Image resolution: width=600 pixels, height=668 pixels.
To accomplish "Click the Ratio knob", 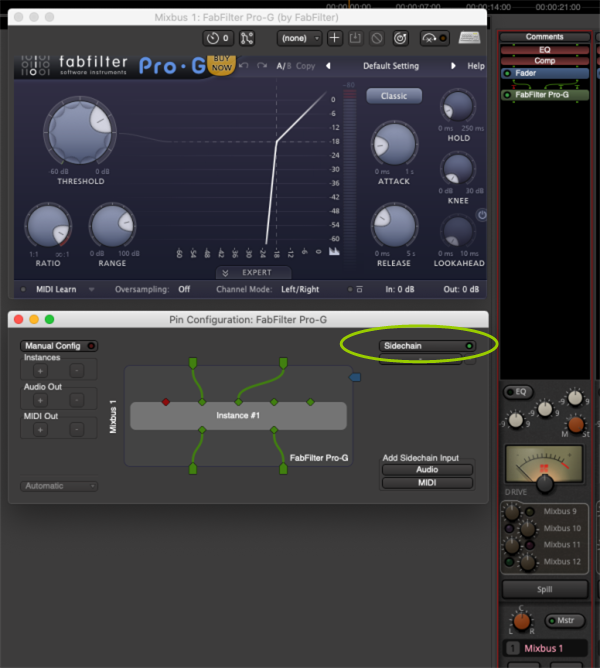I will coord(48,226).
